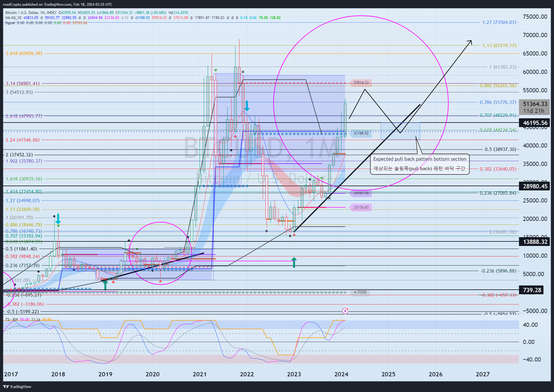
Task: Click the 2027 label on time axis
Action: click(x=483, y=374)
